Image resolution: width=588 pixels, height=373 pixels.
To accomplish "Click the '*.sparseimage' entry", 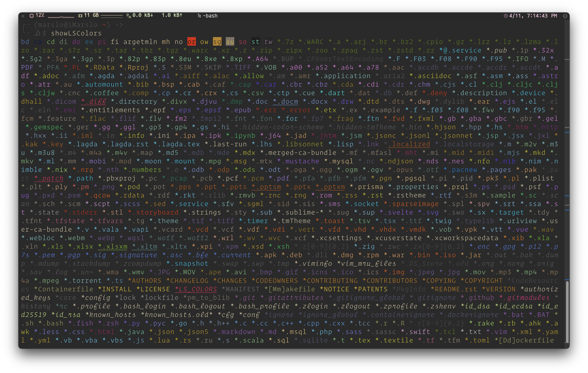I will [x=411, y=204].
